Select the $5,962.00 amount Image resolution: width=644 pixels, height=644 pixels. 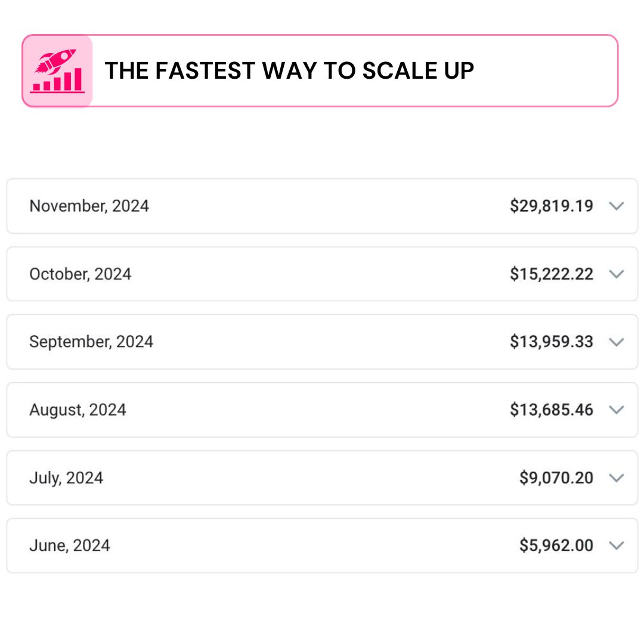pyautogui.click(x=556, y=546)
